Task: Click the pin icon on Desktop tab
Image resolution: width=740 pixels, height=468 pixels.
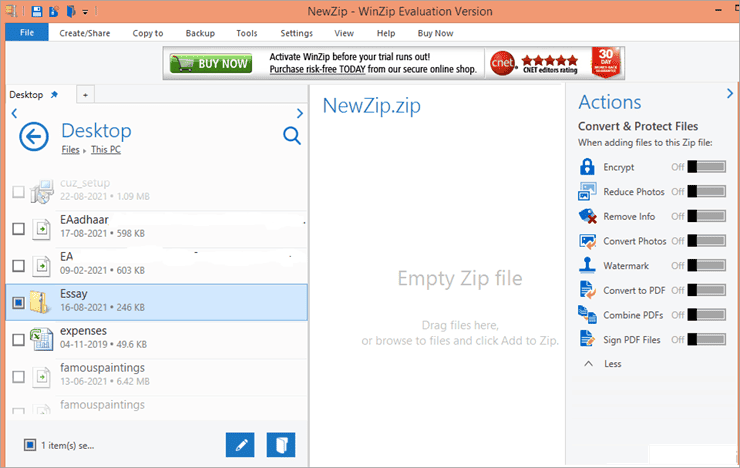Action: (x=54, y=94)
